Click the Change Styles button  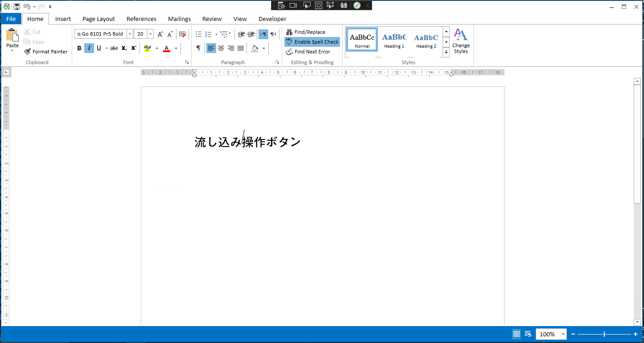(461, 41)
